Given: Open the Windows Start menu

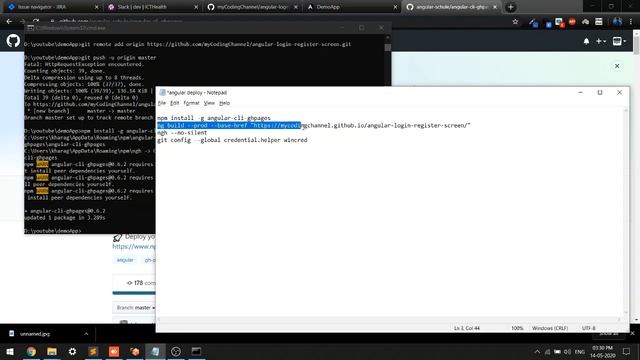Looking at the screenshot, I should [x=10, y=351].
